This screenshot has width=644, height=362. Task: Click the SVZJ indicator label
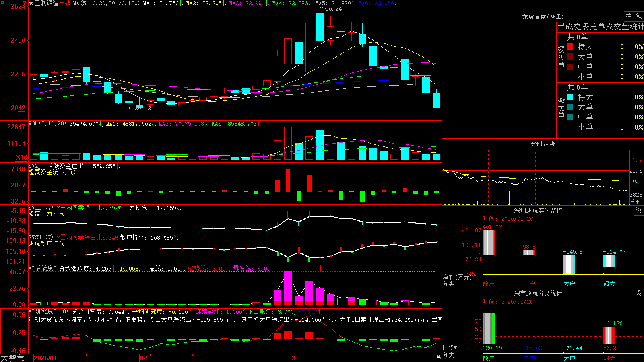35,166
